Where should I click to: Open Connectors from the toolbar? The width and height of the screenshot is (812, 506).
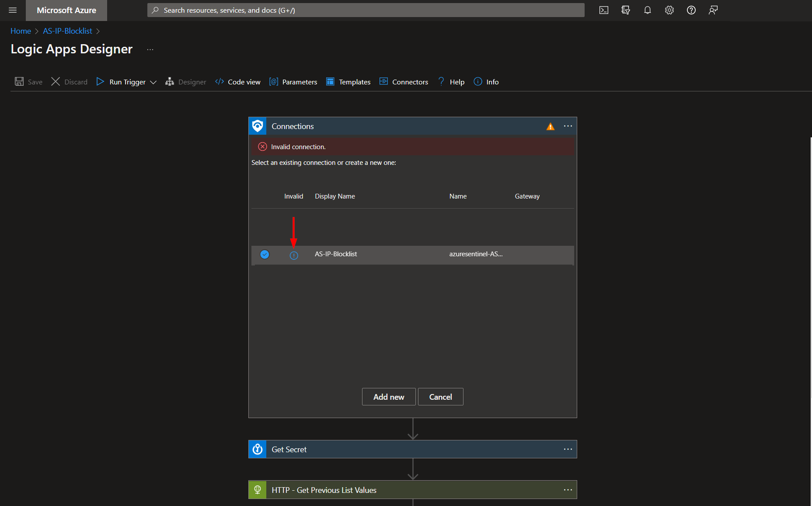[404, 82]
